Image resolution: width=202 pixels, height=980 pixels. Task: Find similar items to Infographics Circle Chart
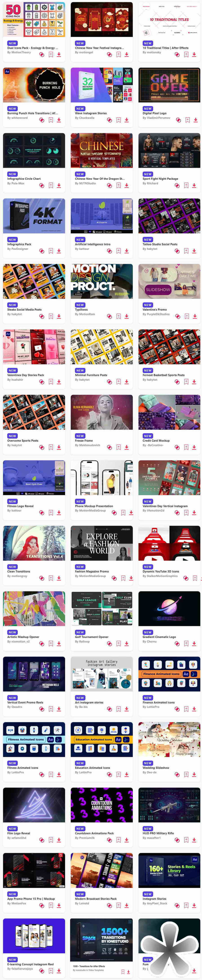(42, 186)
